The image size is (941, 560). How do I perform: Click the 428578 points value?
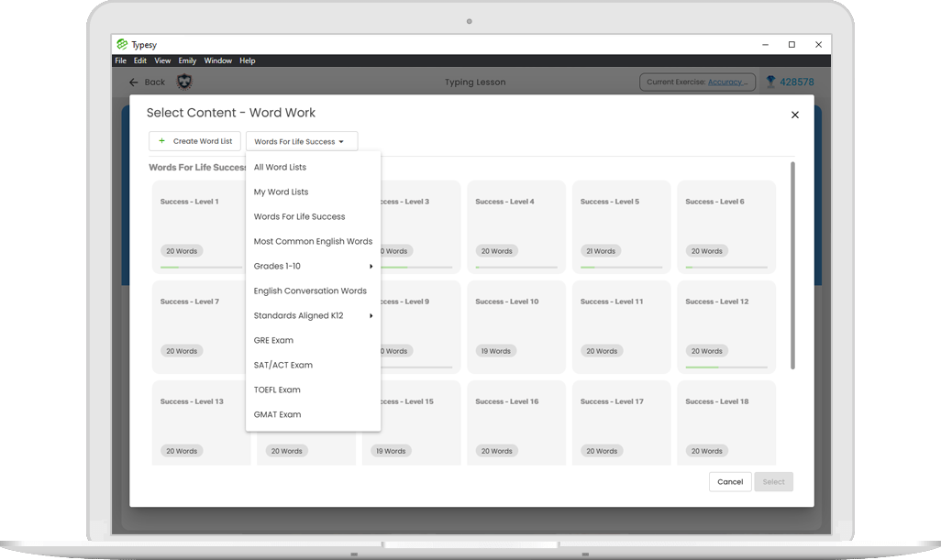point(797,82)
